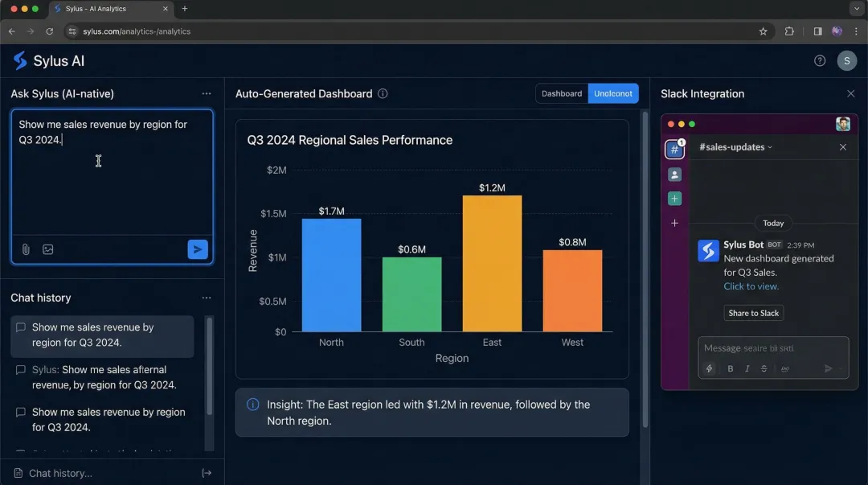Open direct messages icon in Slack sidebar
Viewport: 868px width, 485px height.
coord(674,174)
